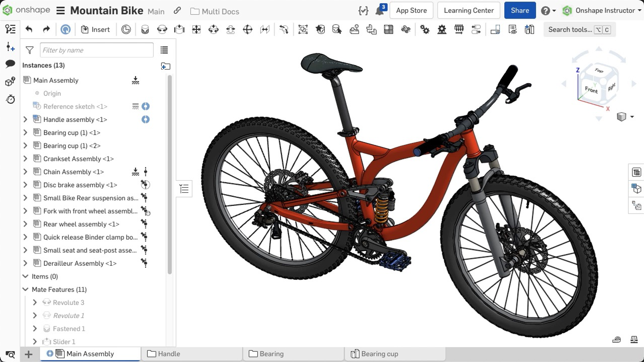Screen dimensions: 644x362
Task: Open the Learning Center
Action: click(x=469, y=10)
